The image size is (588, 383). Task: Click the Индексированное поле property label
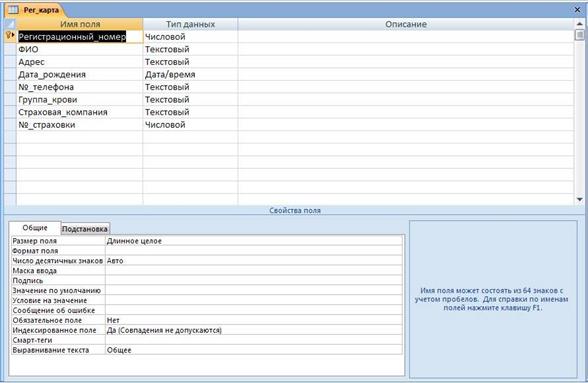(54, 330)
